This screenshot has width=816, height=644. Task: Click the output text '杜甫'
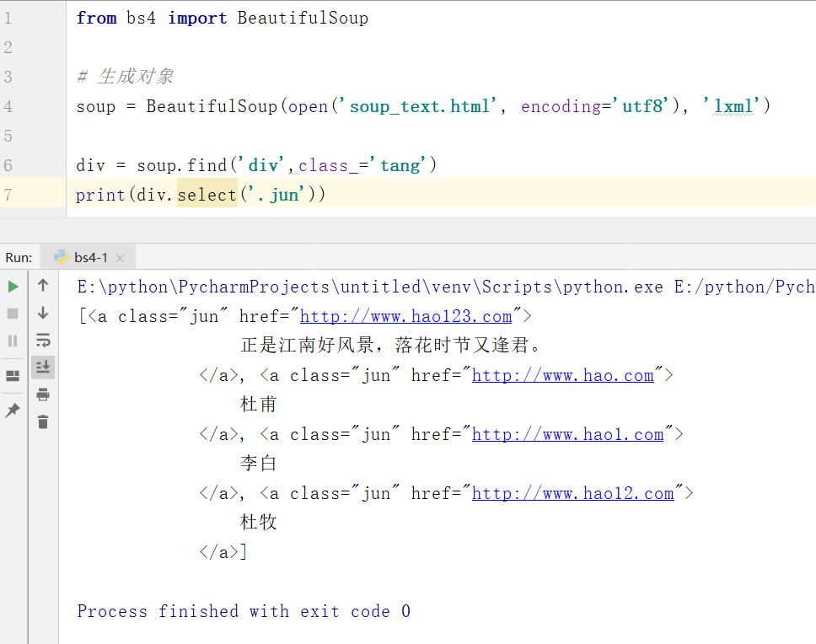click(x=258, y=405)
